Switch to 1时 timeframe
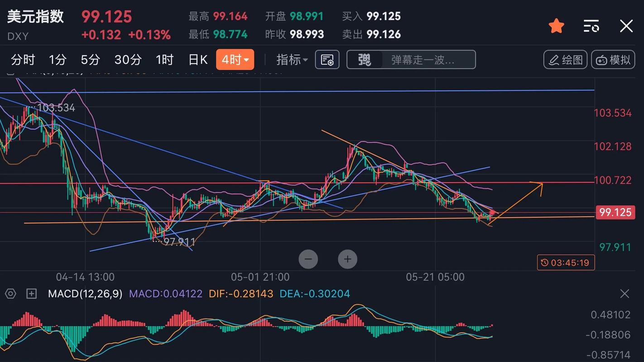Viewport: 644px width, 362px height. (x=164, y=60)
